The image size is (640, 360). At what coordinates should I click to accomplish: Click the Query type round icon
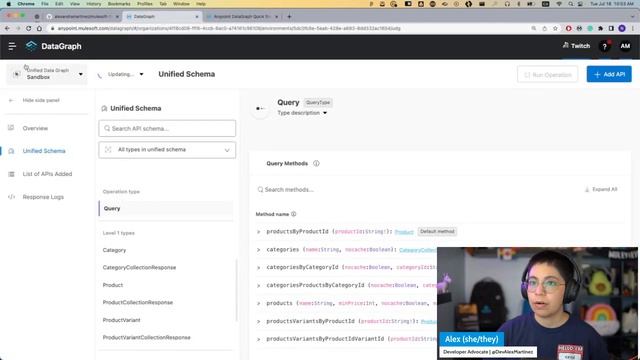pos(260,109)
